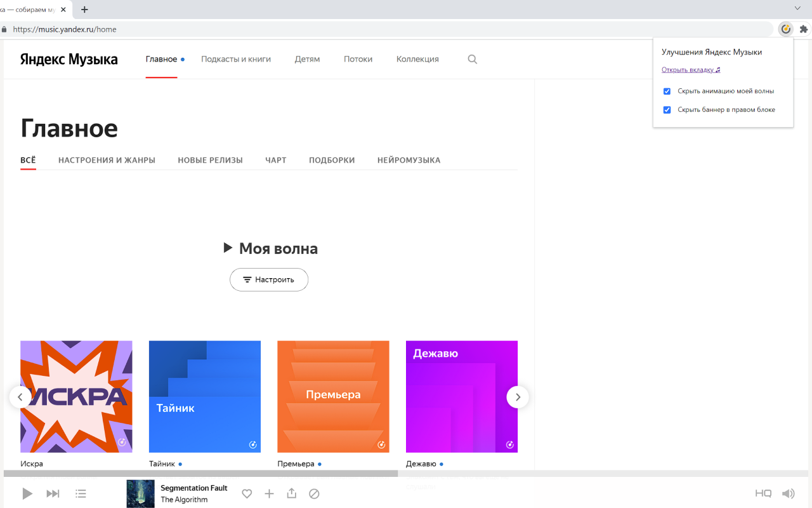Click the filter icon in Настроить
The width and height of the screenshot is (812, 508).
click(x=247, y=279)
